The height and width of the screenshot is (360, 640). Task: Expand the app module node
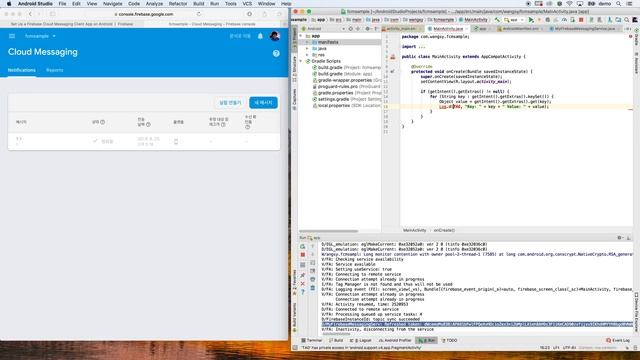pos(301,36)
